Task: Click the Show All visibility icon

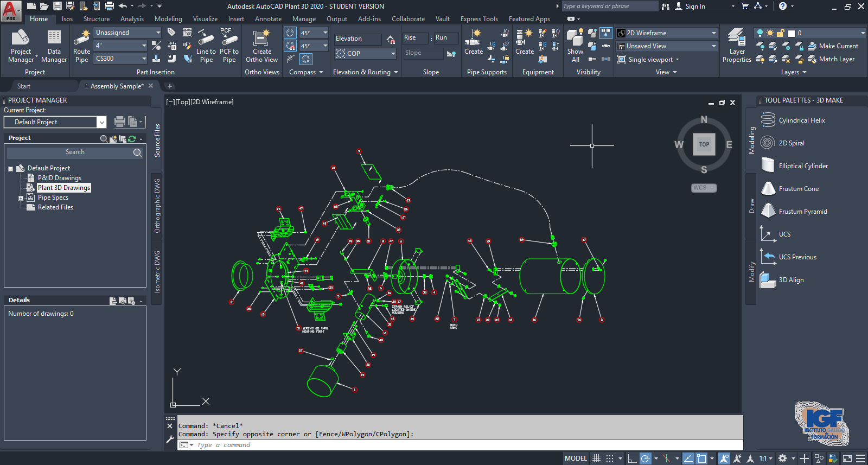Action: click(575, 47)
